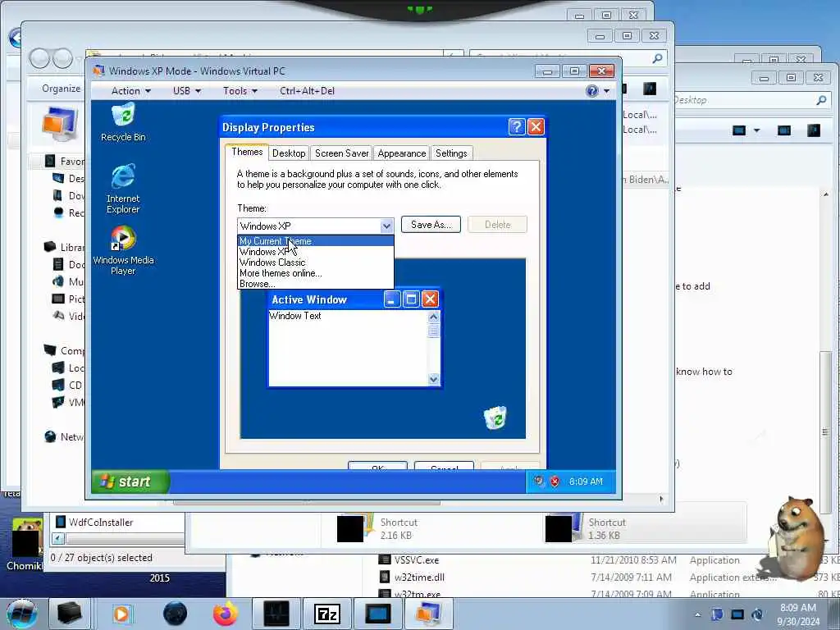
Task: Open the Internet Explorer desktop icon
Action: [x=123, y=189]
